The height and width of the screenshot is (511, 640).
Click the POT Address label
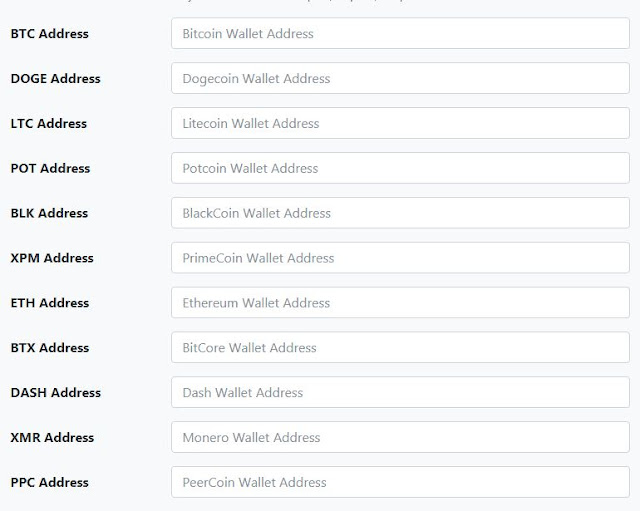(x=50, y=169)
